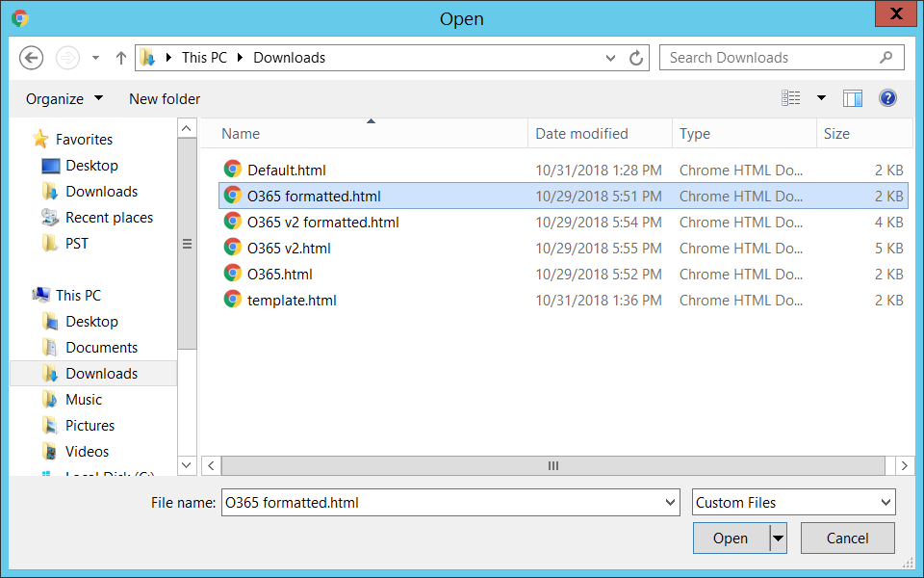Click the Open button
Screen dimensions: 924x578
[731, 539]
